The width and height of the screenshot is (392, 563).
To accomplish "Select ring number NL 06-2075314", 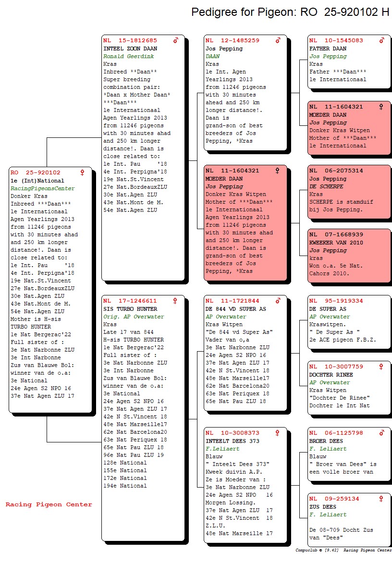I will click(336, 171).
